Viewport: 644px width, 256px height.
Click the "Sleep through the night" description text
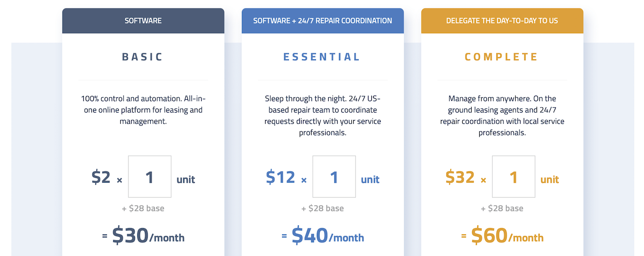click(322, 116)
